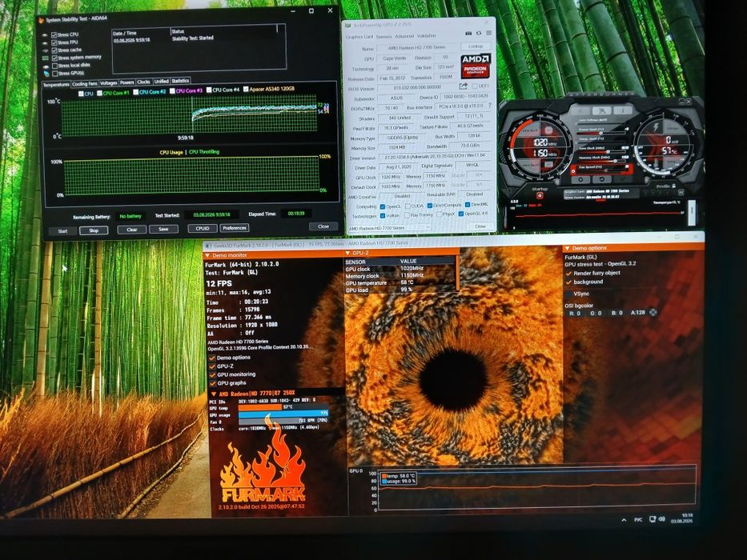Toggle CPU Core #2 graph checkbox

click(x=136, y=92)
